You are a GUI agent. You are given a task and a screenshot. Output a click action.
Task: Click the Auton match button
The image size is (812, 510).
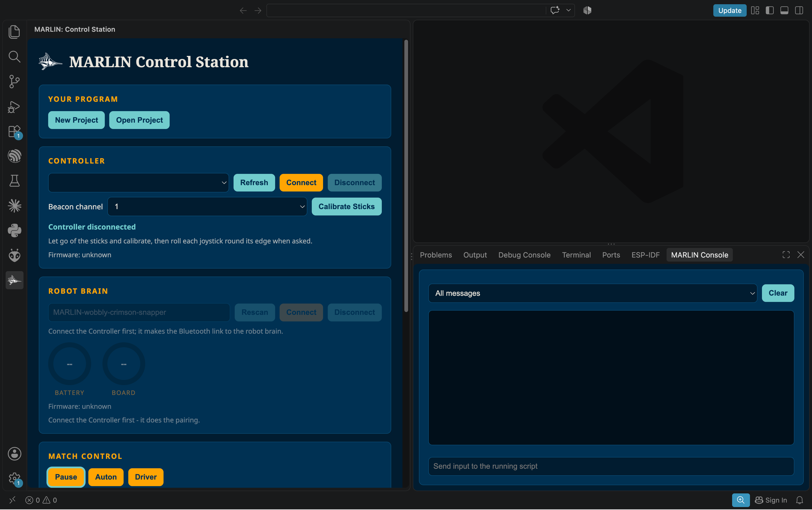[106, 477]
